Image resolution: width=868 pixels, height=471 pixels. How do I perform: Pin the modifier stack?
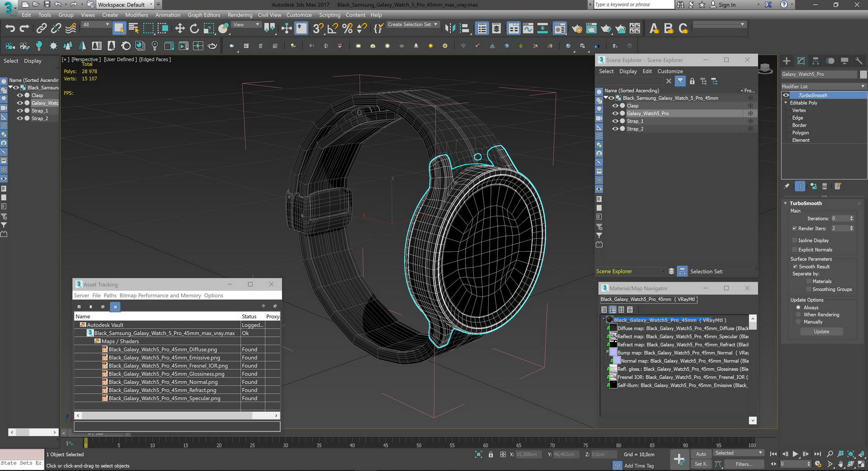[x=787, y=186]
